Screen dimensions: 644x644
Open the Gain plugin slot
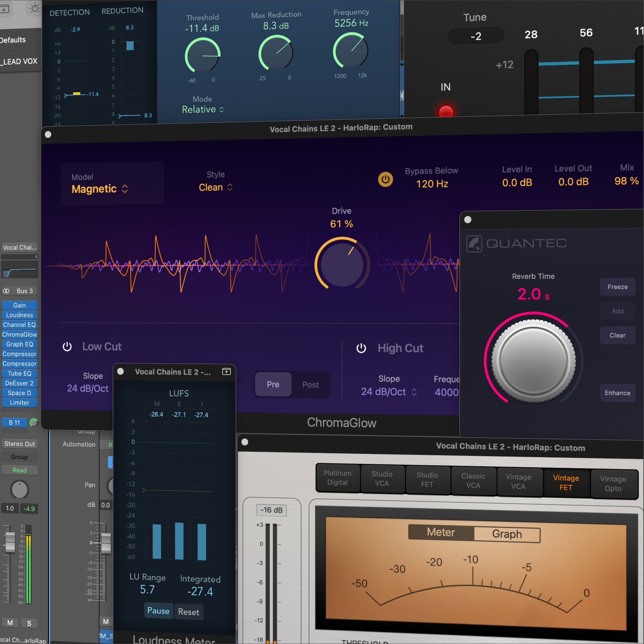pos(19,305)
